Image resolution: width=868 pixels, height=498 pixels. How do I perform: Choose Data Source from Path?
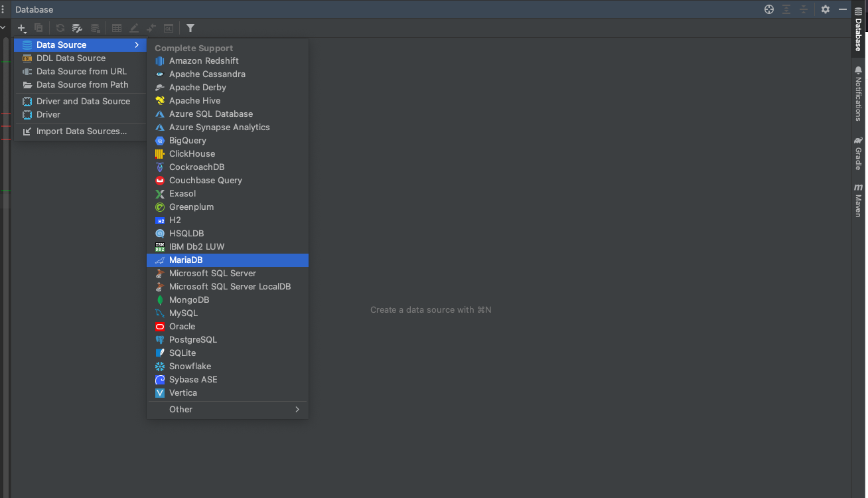click(80, 85)
